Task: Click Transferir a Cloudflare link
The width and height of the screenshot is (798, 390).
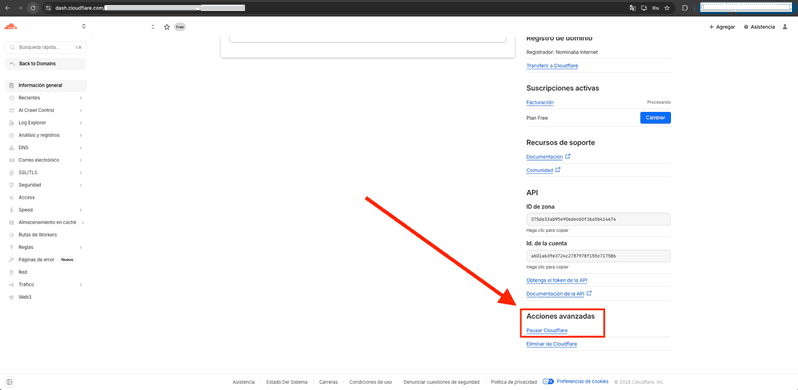Action: pos(552,66)
